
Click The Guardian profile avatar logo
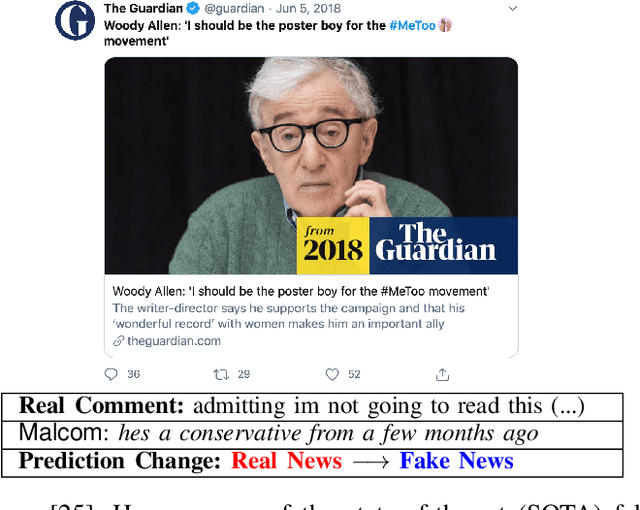pyautogui.click(x=75, y=20)
